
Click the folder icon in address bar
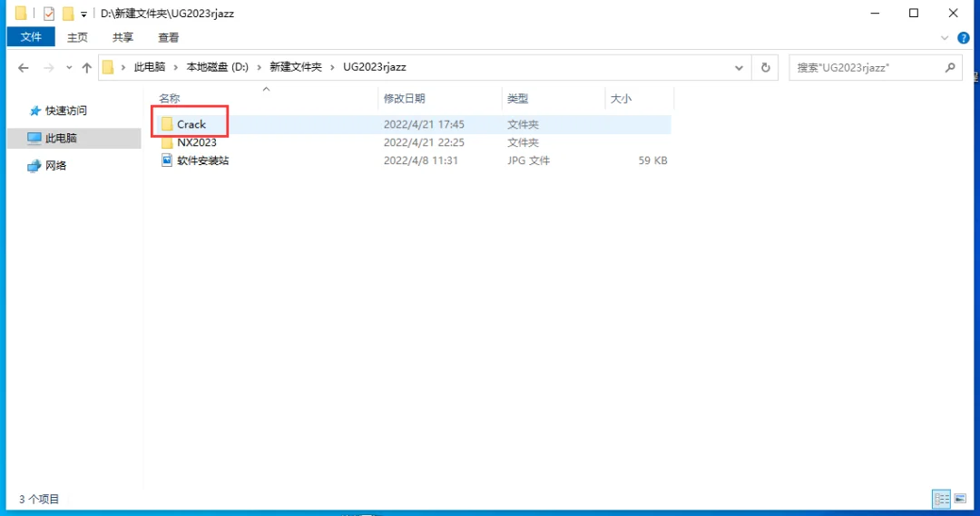(x=108, y=67)
